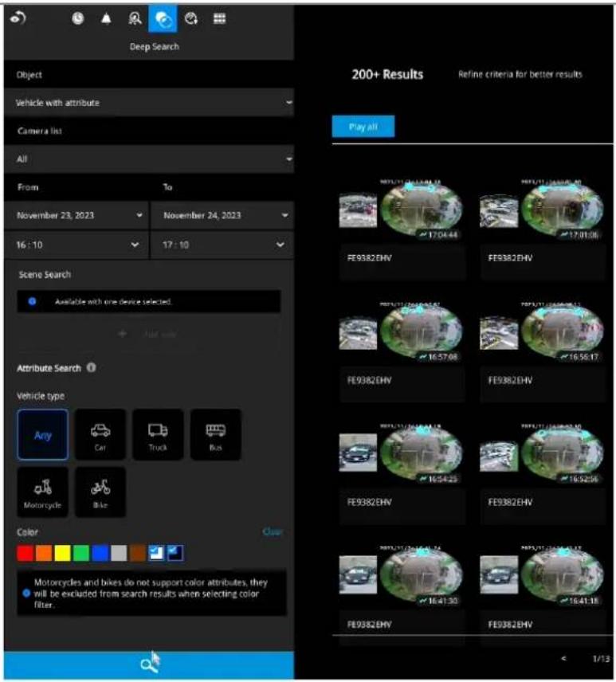Open the Camera list All dropdown
Screen dimensions: 616x682
coord(149,159)
